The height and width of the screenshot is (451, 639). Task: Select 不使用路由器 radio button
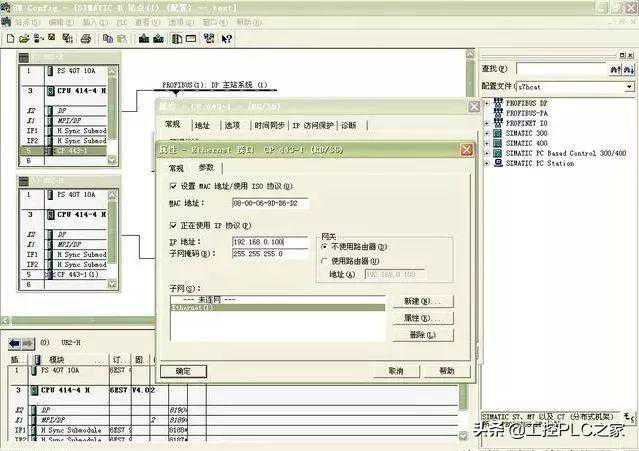tap(325, 246)
